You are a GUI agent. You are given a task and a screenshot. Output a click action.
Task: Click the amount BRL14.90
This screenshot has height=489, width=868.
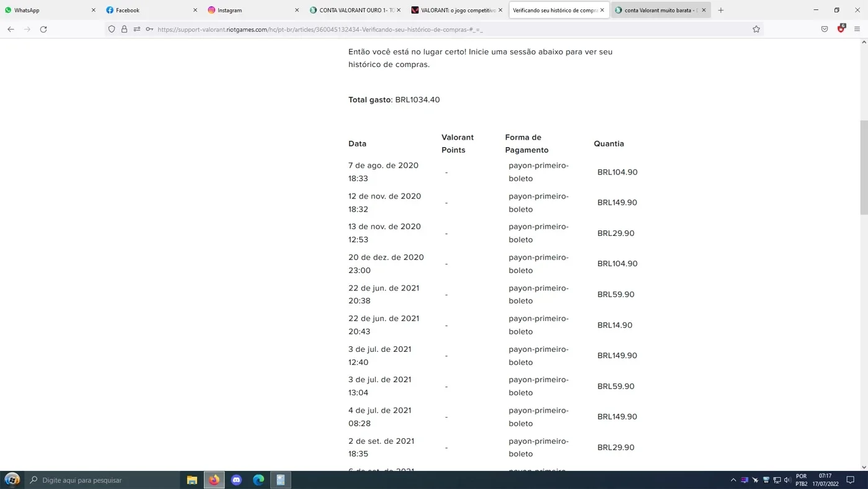click(615, 325)
